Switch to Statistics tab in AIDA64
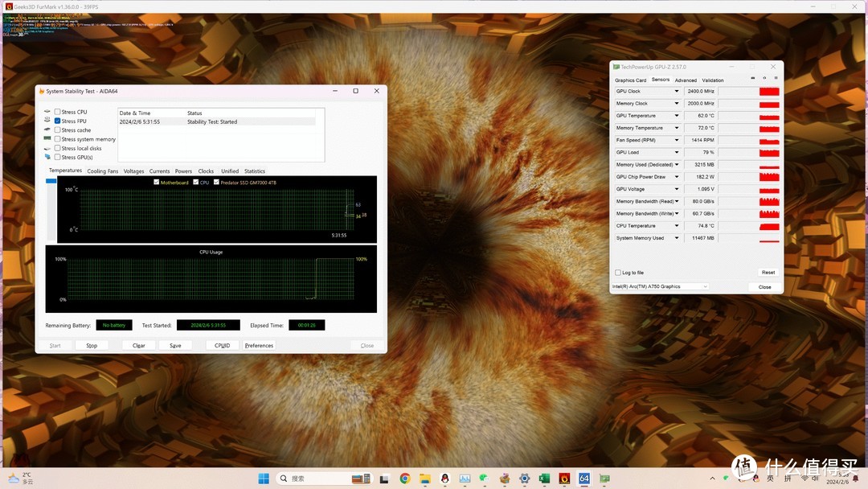This screenshot has width=868, height=489. click(x=255, y=171)
